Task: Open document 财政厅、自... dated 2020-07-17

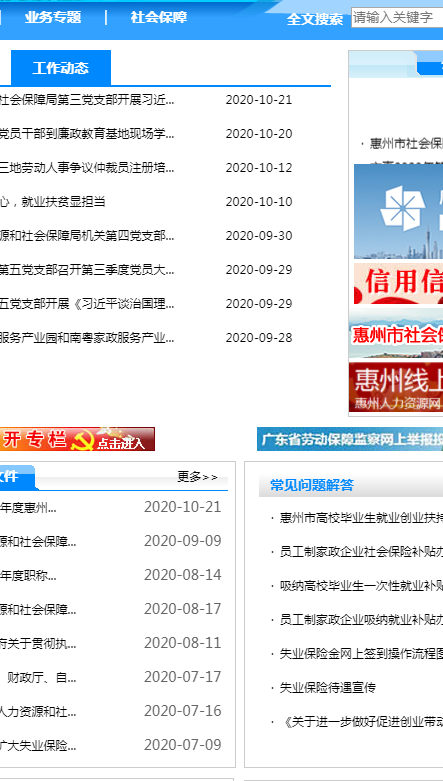Action: tap(41, 677)
